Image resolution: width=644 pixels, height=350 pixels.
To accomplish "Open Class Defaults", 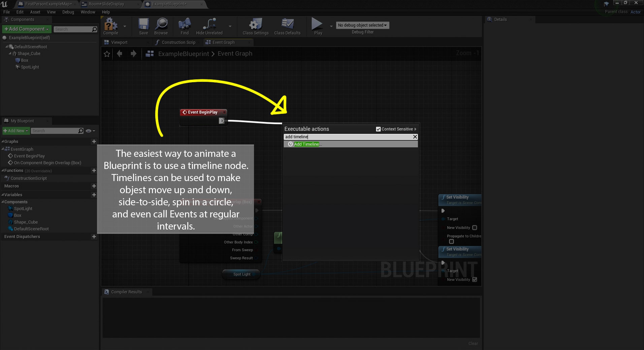I will click(287, 27).
